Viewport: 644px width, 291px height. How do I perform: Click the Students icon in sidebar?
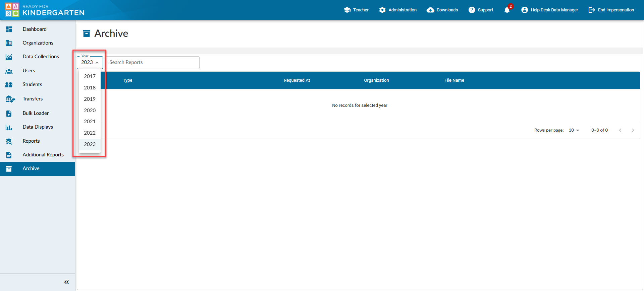pyautogui.click(x=9, y=85)
